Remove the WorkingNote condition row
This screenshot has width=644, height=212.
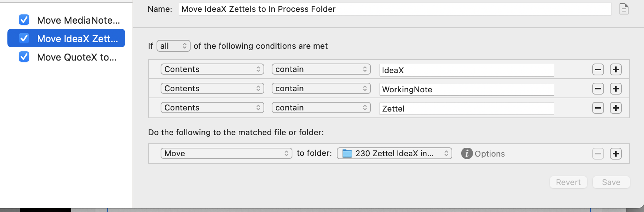(x=598, y=89)
